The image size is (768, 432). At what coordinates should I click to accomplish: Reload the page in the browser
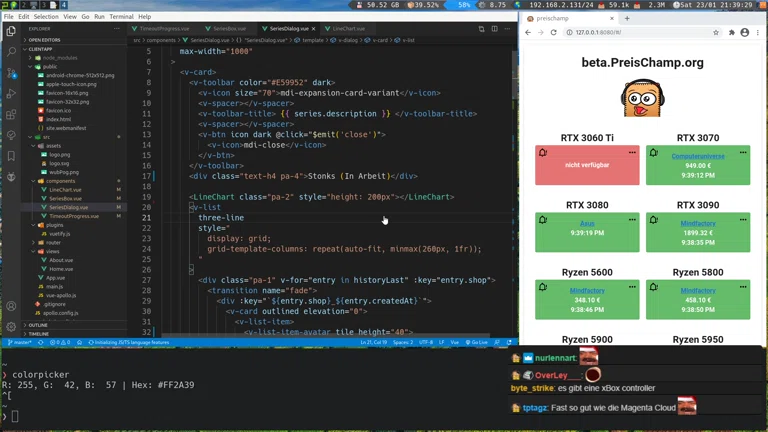click(x=553, y=33)
